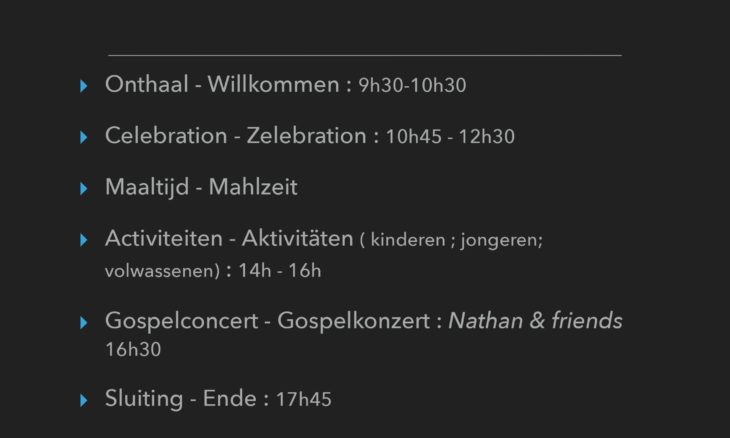Screen dimensions: 730x438
Task: Click the Celebration - Zelebration text
Action: tap(236, 136)
